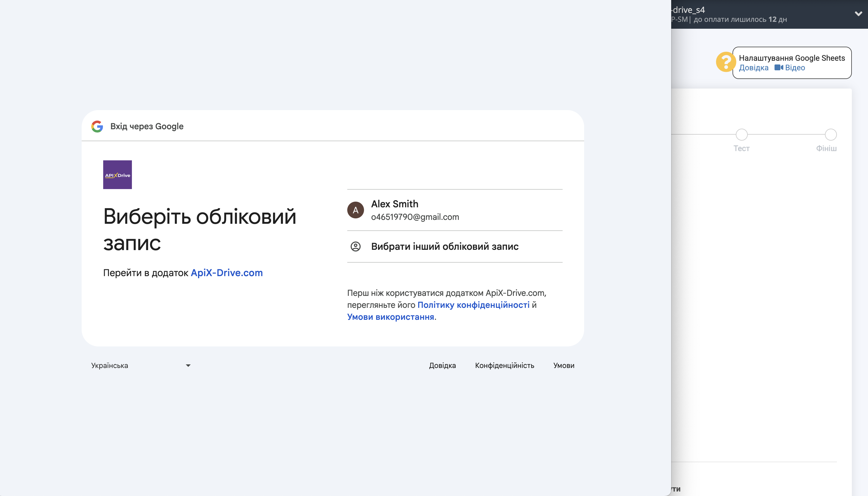The height and width of the screenshot is (496, 868).
Task: Open the Умови використання agreement
Action: tap(391, 317)
